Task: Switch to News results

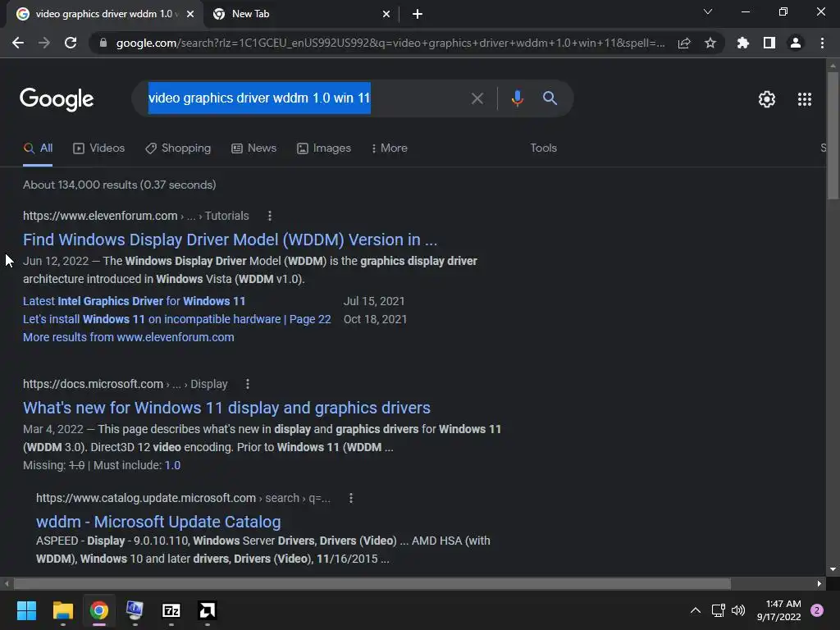Action: (254, 148)
